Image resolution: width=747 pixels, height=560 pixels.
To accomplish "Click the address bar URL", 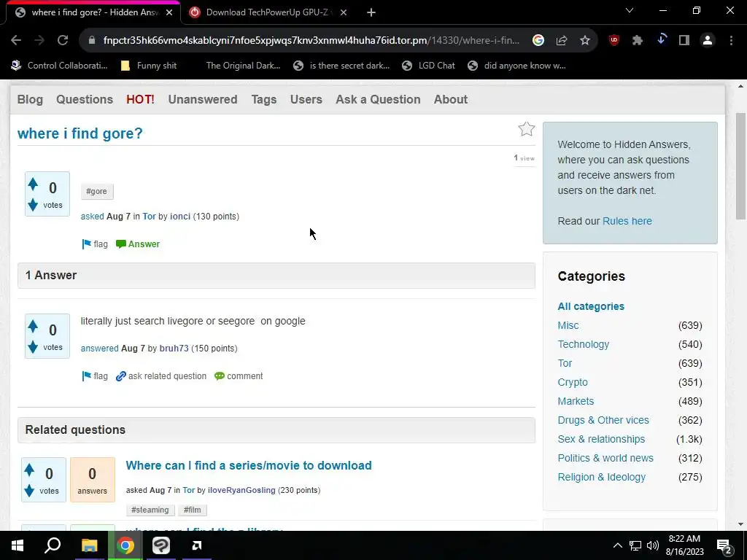I will pos(311,41).
